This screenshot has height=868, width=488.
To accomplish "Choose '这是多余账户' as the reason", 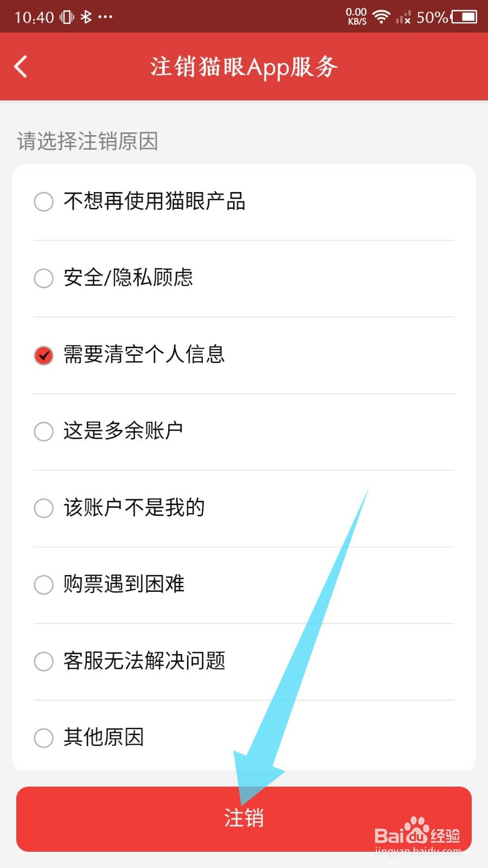I will 44,432.
